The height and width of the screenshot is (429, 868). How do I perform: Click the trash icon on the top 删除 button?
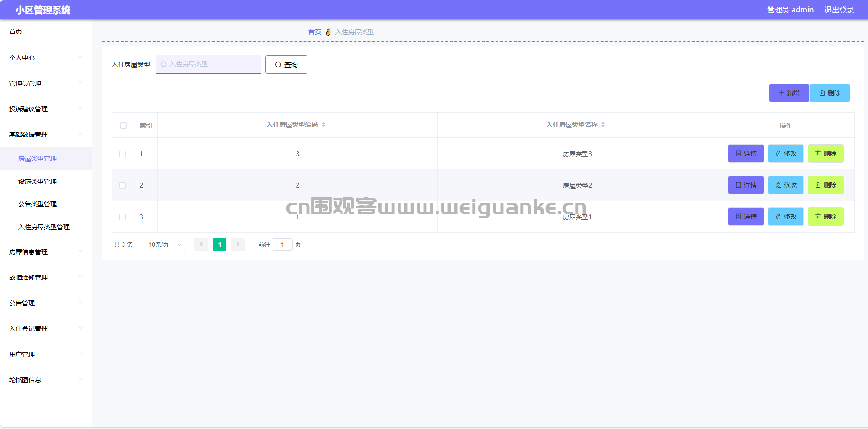click(x=822, y=93)
